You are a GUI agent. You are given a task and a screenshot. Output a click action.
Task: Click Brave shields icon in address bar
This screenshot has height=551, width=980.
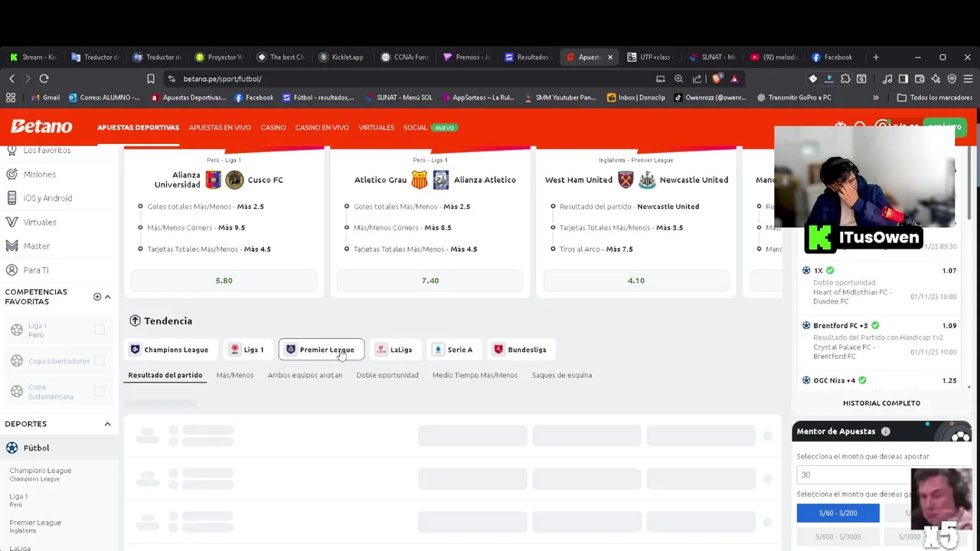tap(717, 79)
